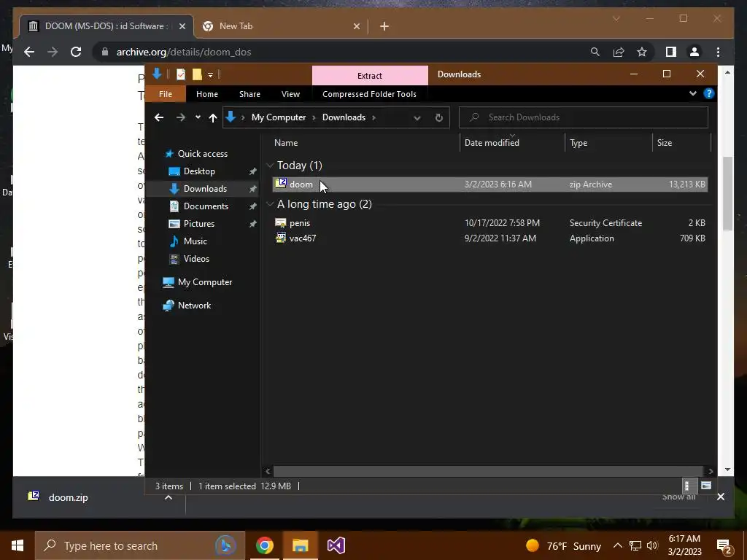Open the Chrome three-dot menu
The width and height of the screenshot is (747, 560).
[x=718, y=52]
